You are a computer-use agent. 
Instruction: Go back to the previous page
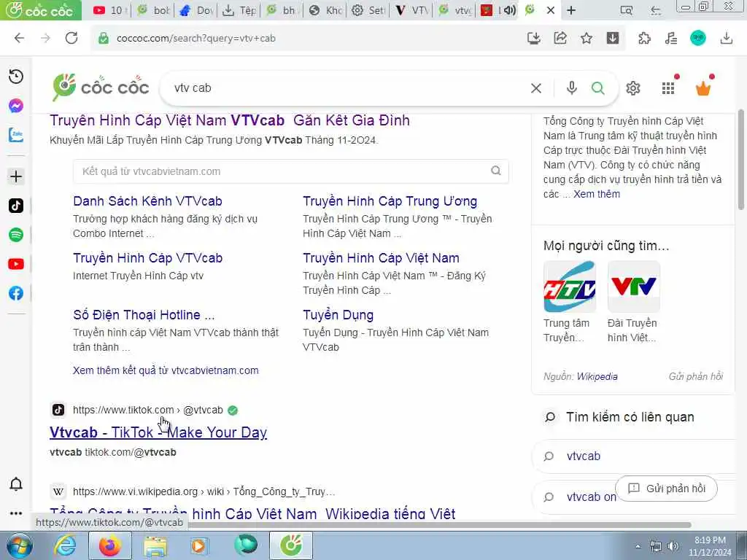click(x=19, y=38)
